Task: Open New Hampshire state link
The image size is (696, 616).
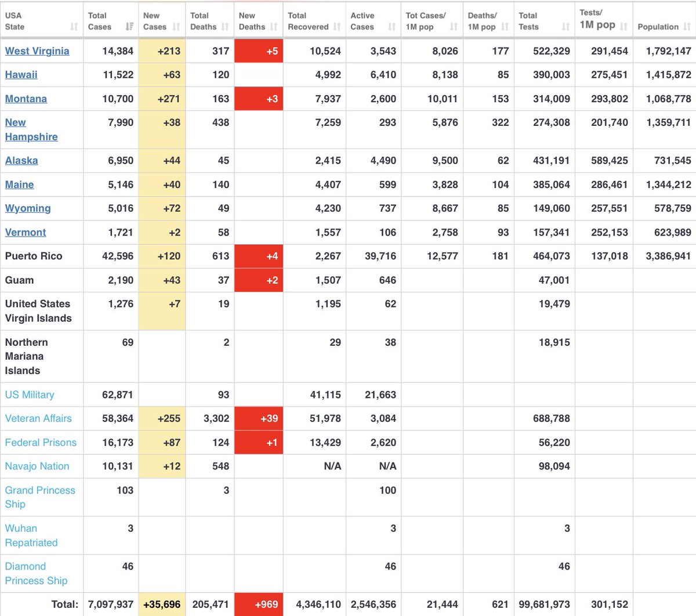Action: click(x=31, y=129)
